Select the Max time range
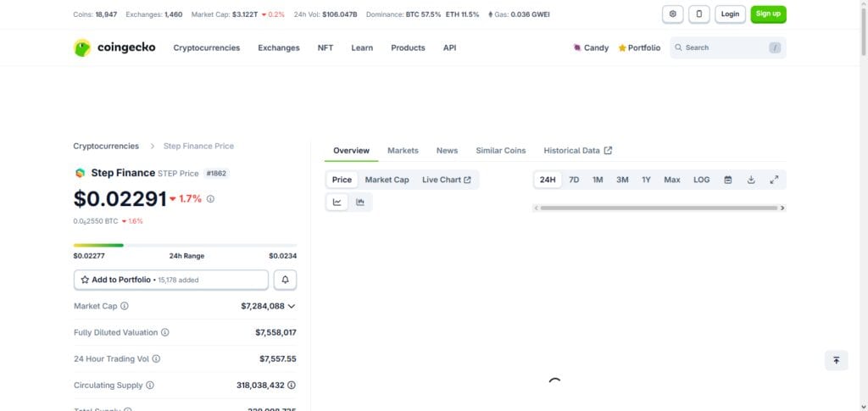The height and width of the screenshot is (411, 868). pyautogui.click(x=672, y=180)
